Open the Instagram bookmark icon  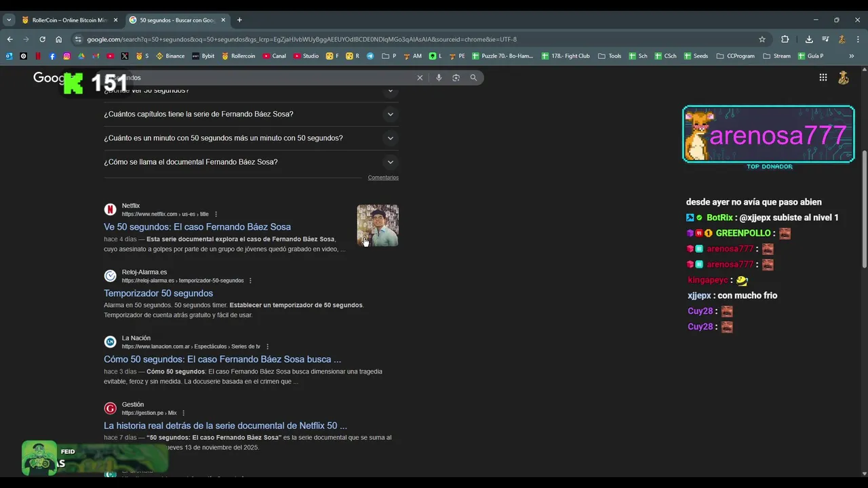[66, 56]
